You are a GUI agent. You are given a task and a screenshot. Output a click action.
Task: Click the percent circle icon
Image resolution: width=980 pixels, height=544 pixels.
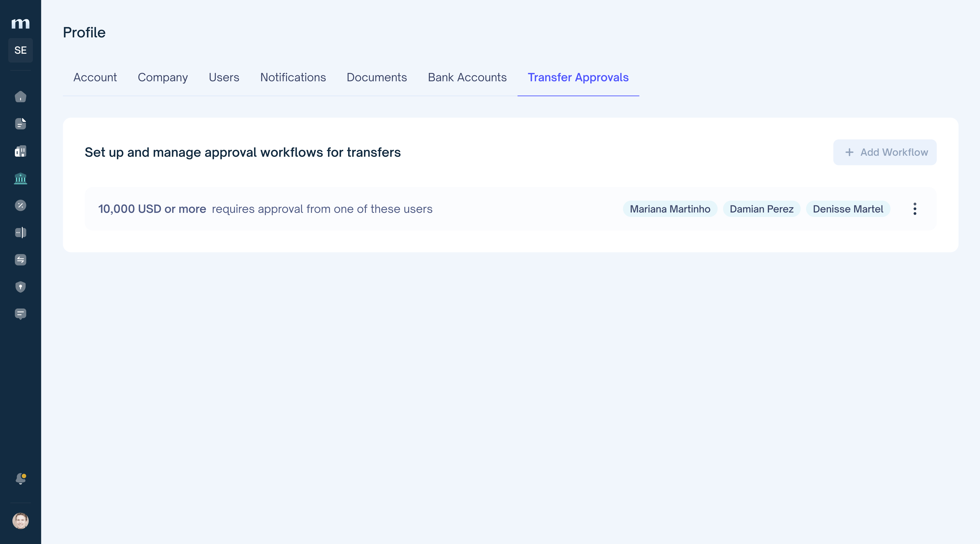pos(21,205)
